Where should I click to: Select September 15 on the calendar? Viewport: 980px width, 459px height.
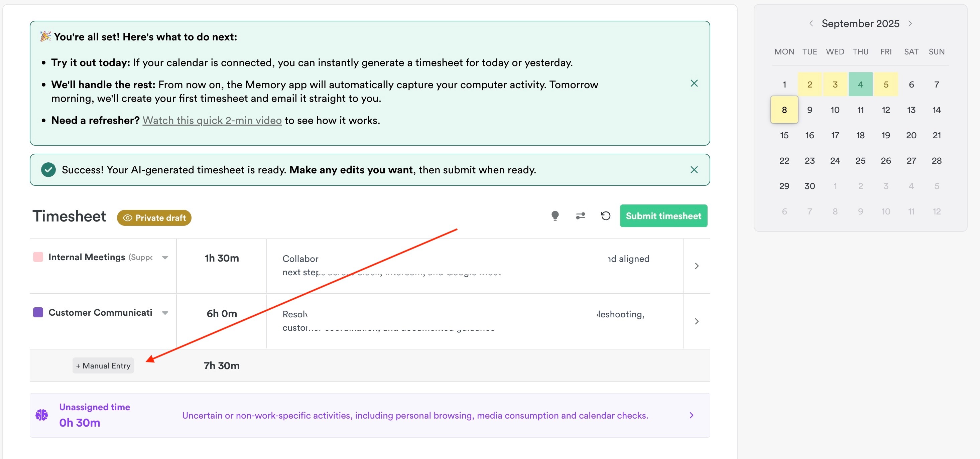(784, 135)
